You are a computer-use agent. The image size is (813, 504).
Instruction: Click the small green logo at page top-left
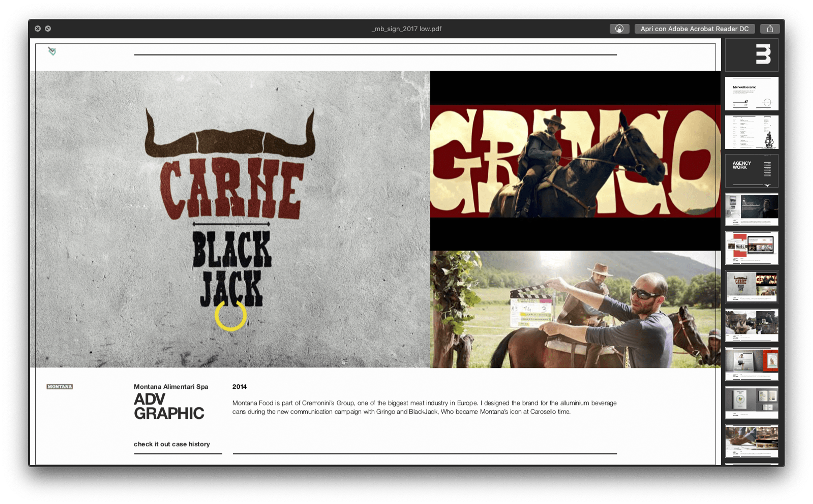52,51
